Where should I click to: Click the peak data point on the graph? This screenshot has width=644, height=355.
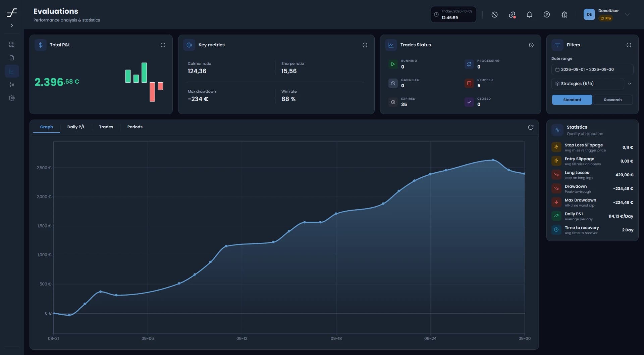click(x=493, y=160)
